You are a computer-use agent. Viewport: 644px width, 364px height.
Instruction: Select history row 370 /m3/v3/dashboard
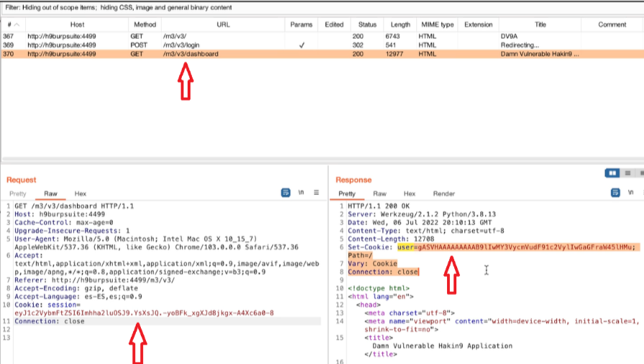click(x=322, y=54)
